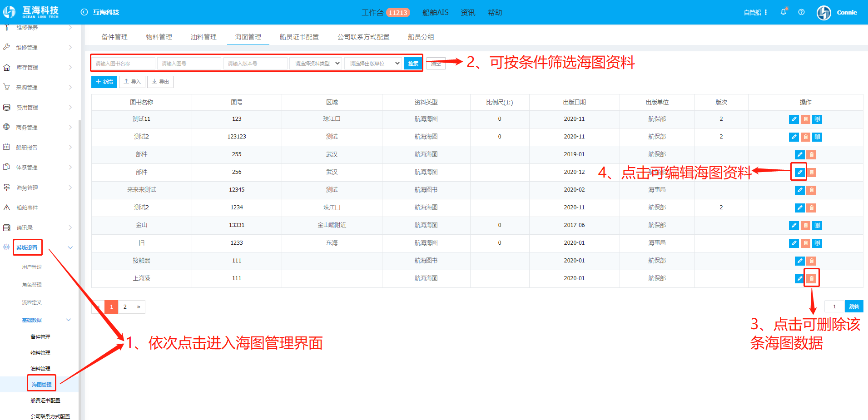The width and height of the screenshot is (868, 420).
Task: Edit the row with chart number 256
Action: (800, 173)
